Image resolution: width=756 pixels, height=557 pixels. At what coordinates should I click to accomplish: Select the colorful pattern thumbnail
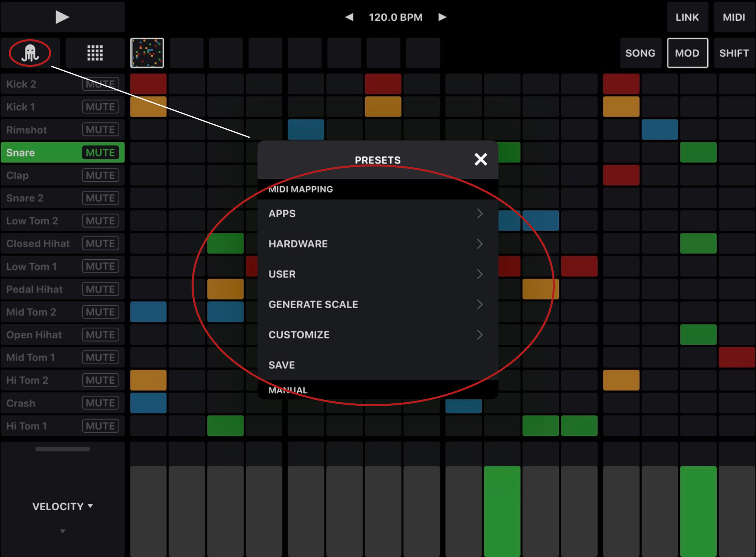click(147, 52)
